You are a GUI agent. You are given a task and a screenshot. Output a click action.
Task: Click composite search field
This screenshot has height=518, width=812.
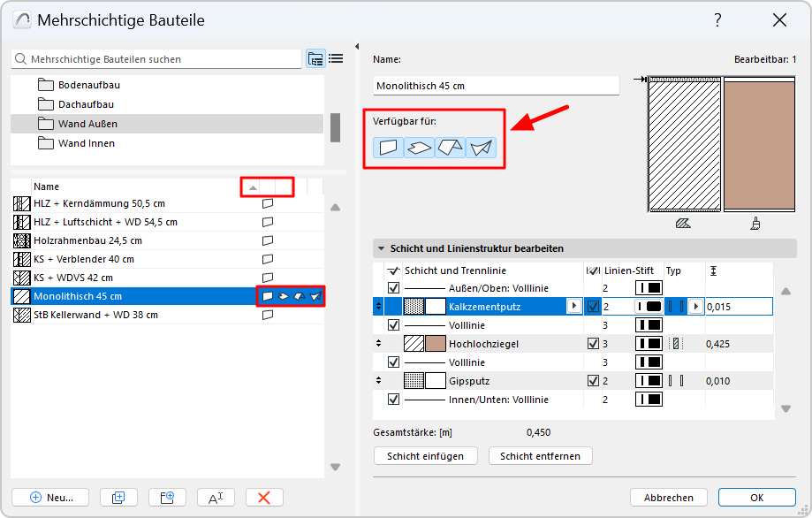click(x=156, y=59)
